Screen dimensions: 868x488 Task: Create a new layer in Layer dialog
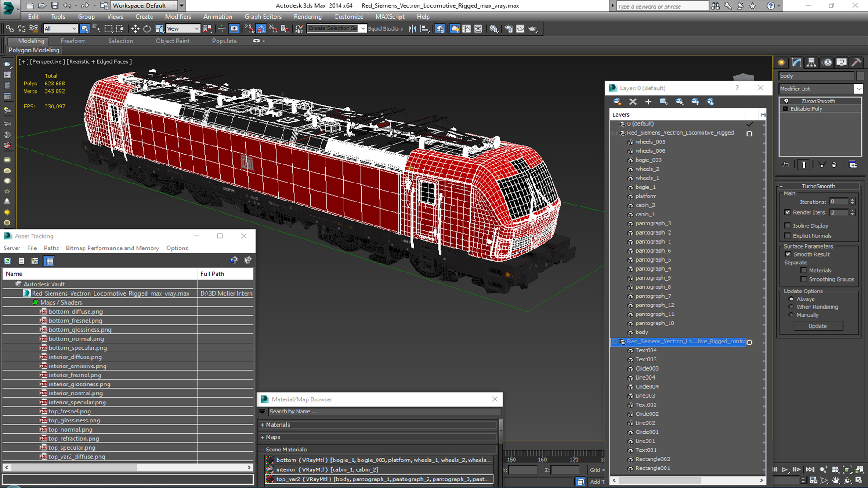point(617,102)
